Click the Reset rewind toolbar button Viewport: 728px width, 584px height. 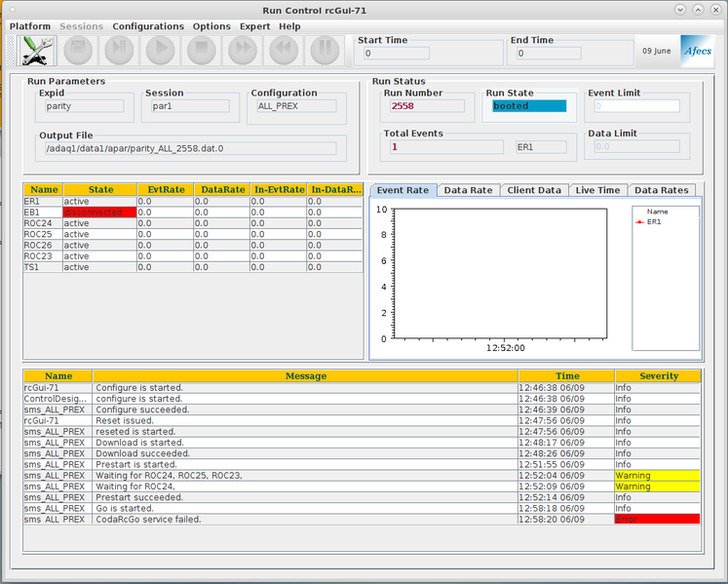[284, 50]
